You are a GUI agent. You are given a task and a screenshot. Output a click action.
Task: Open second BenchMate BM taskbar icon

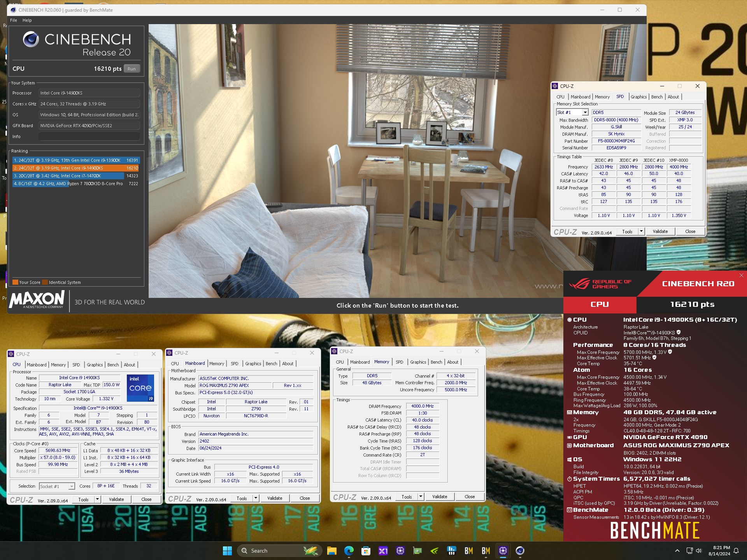point(486,551)
